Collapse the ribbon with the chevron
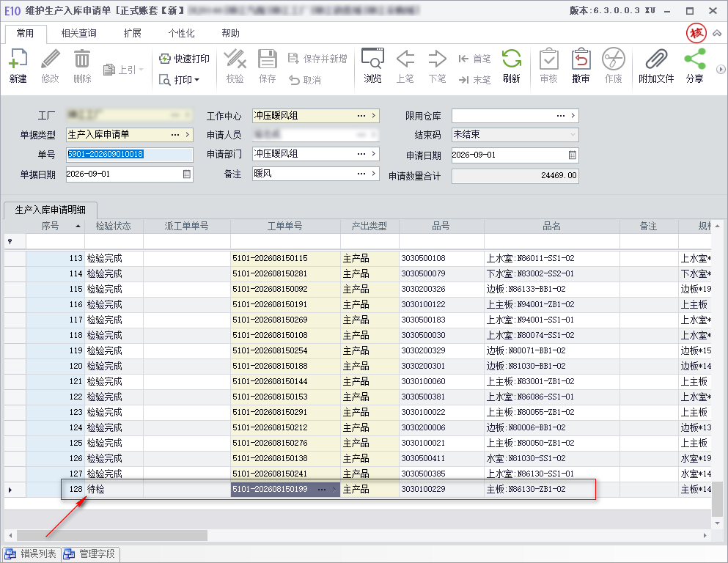The width and height of the screenshot is (728, 563). point(717,33)
